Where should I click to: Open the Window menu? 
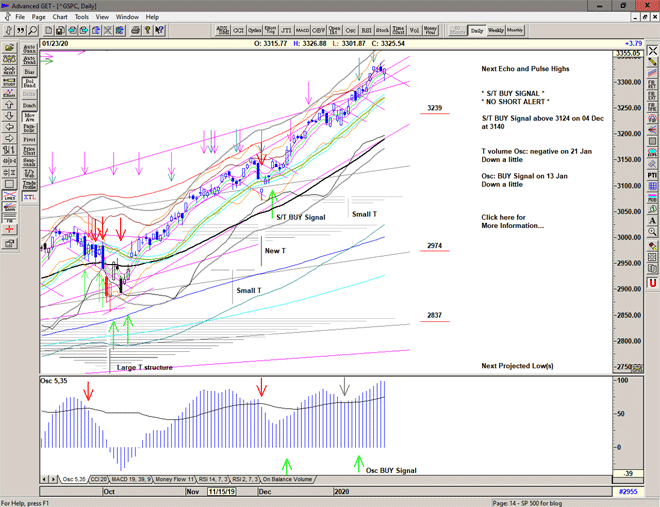(127, 17)
